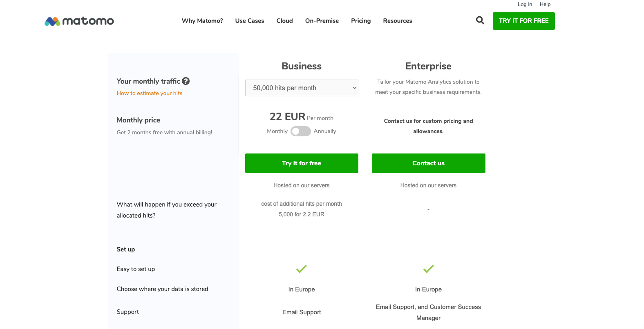Viewport: 644px width, 329px height.
Task: Click the Business Easy to set up checkmark
Action: pyautogui.click(x=302, y=269)
